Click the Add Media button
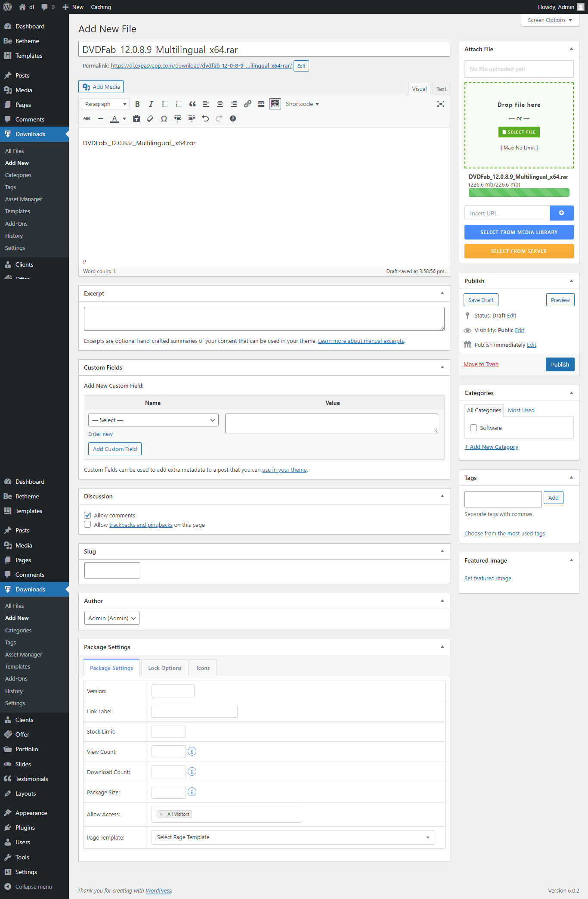Viewport: 588px width, 899px height. tap(101, 87)
